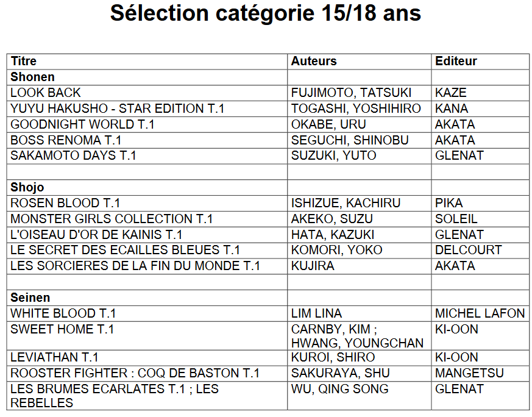Screen dimensions: 532x417
Task: Click the MONSTER GIRLS COLLECTION T.1 title
Action: (x=112, y=219)
